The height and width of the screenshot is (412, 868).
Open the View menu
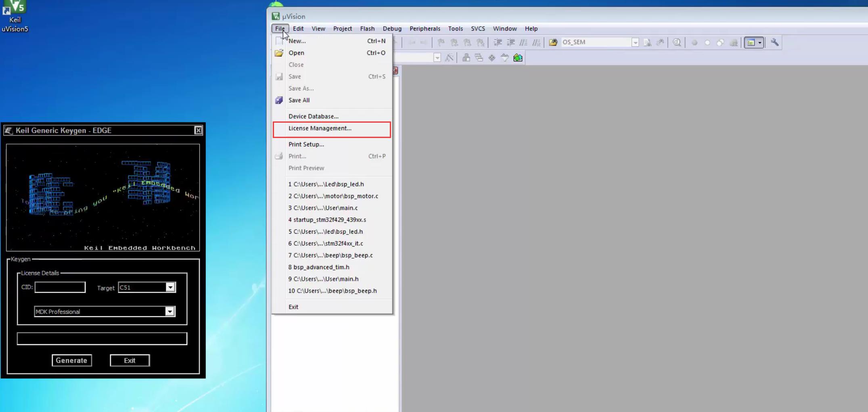point(318,29)
